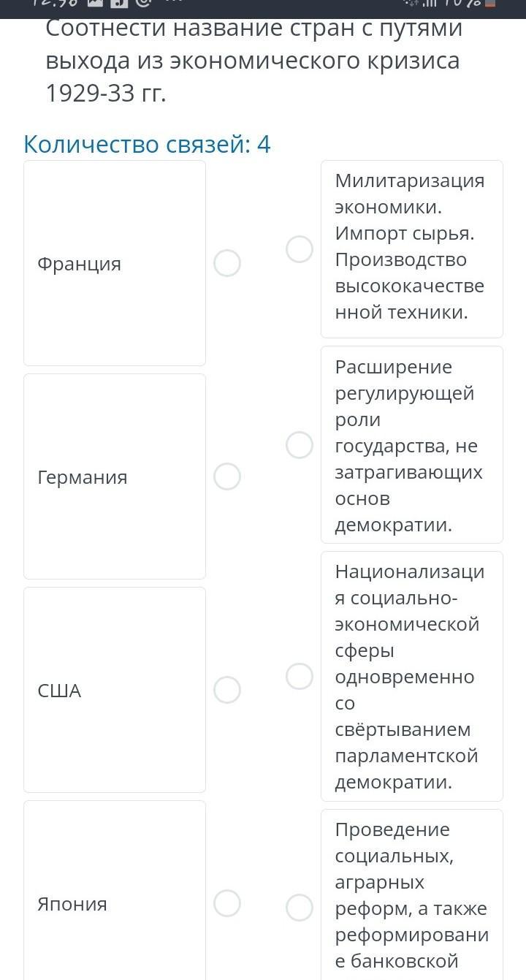Image resolution: width=526 pixels, height=980 pixels.
Task: Tap the Количество связей: 4 label
Action: click(x=147, y=145)
